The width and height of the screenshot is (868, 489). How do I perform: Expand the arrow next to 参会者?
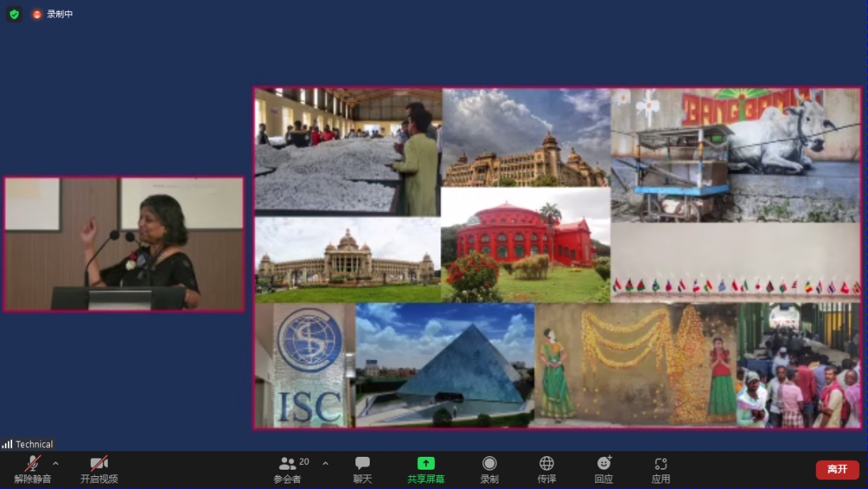click(325, 463)
